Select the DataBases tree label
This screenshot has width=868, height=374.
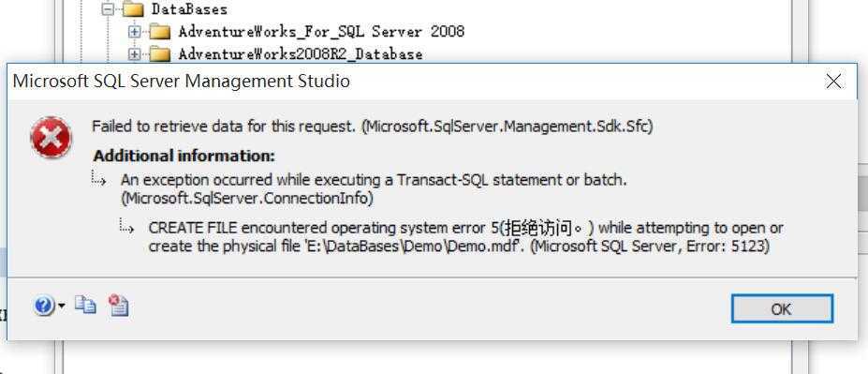189,9
